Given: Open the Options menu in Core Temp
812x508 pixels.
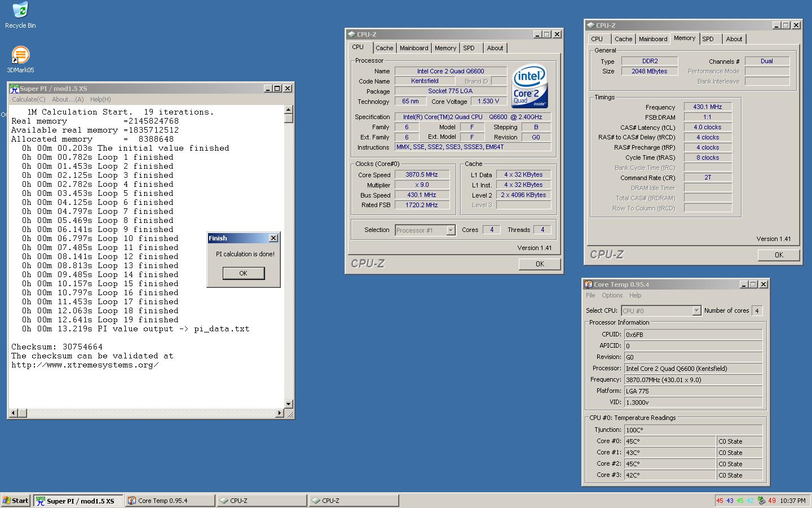Looking at the screenshot, I should point(612,295).
